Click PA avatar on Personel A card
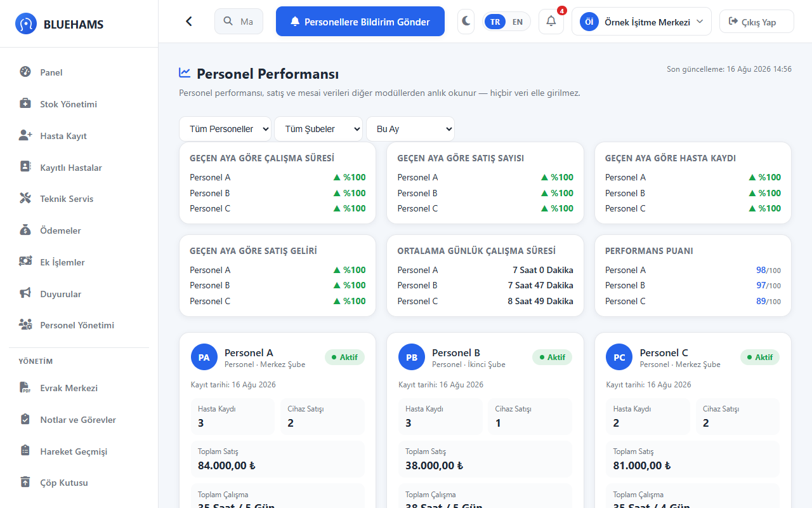Screen dimensions: 812x508 point(204,358)
